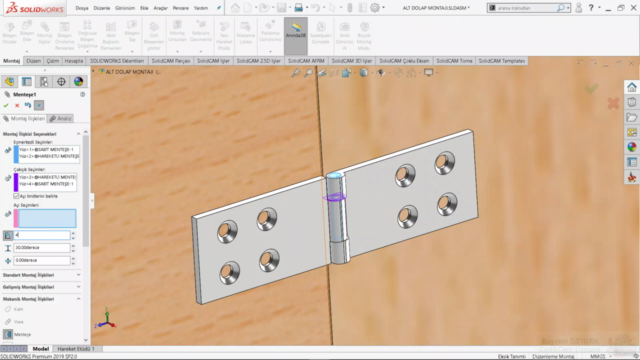Collapse the Mekanik Montaj İlişkileri section
640x360 pixels.
(78, 299)
